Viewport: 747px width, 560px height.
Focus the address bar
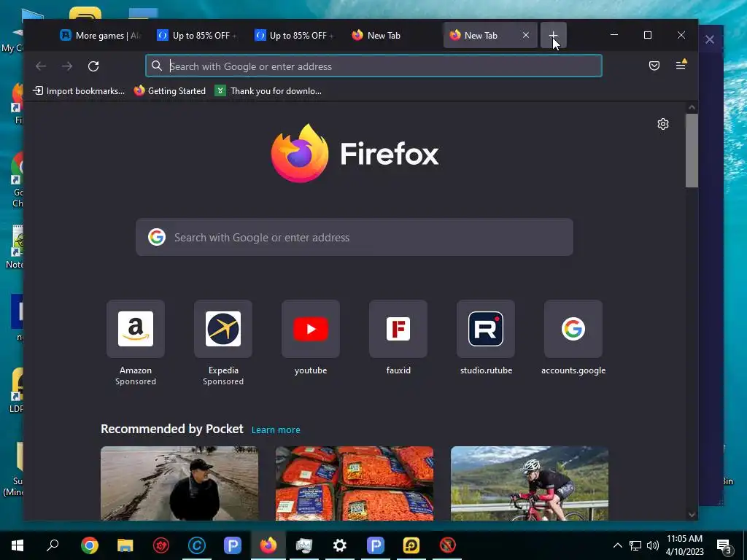373,66
